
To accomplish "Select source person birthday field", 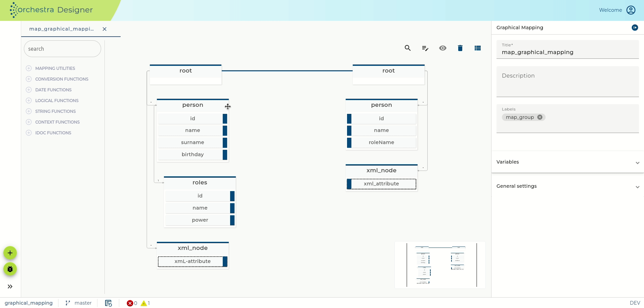I will [192, 155].
